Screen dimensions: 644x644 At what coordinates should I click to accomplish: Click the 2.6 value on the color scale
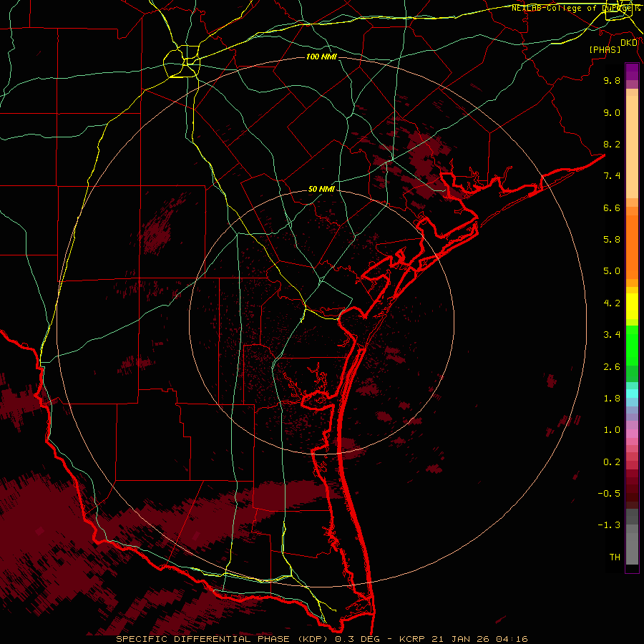point(612,367)
